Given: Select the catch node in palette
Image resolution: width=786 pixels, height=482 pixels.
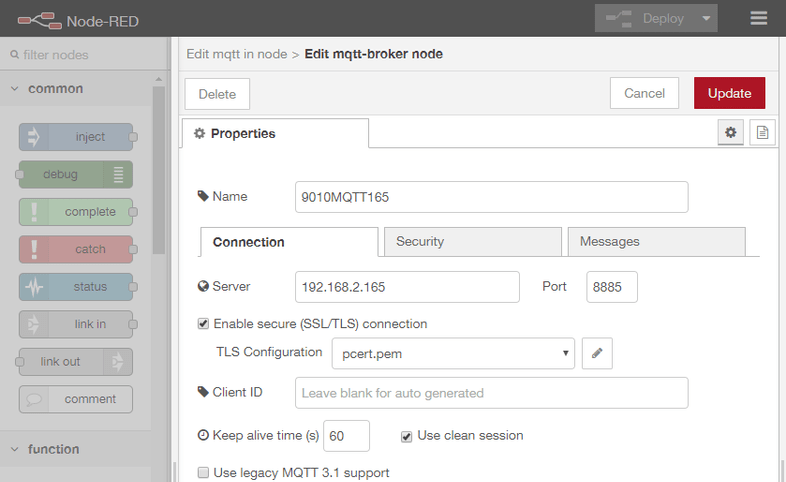Looking at the screenshot, I should tap(76, 249).
